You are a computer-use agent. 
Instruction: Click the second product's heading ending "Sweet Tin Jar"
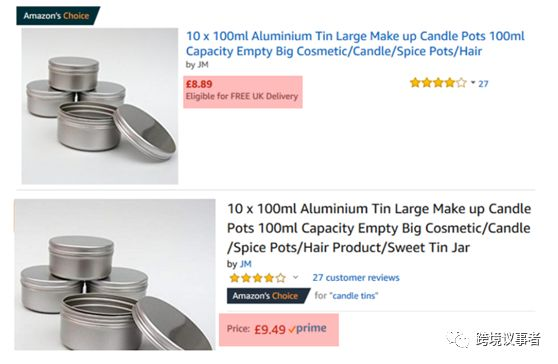[x=379, y=228]
